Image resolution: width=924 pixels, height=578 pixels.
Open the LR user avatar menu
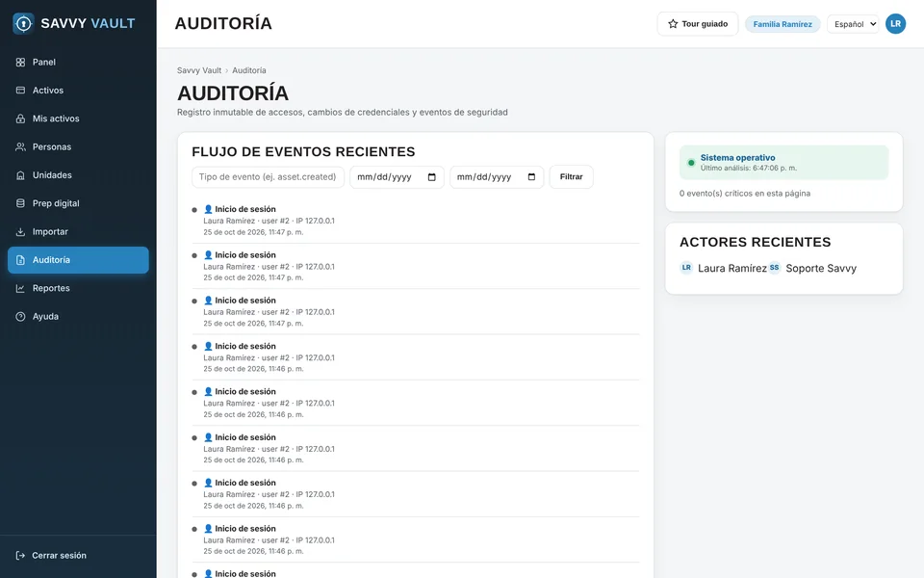tap(895, 24)
